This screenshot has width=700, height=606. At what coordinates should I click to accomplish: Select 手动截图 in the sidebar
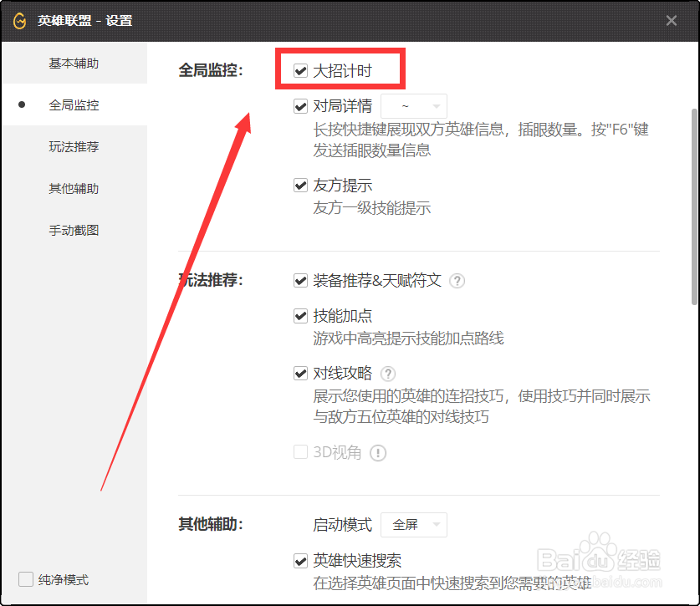74,230
